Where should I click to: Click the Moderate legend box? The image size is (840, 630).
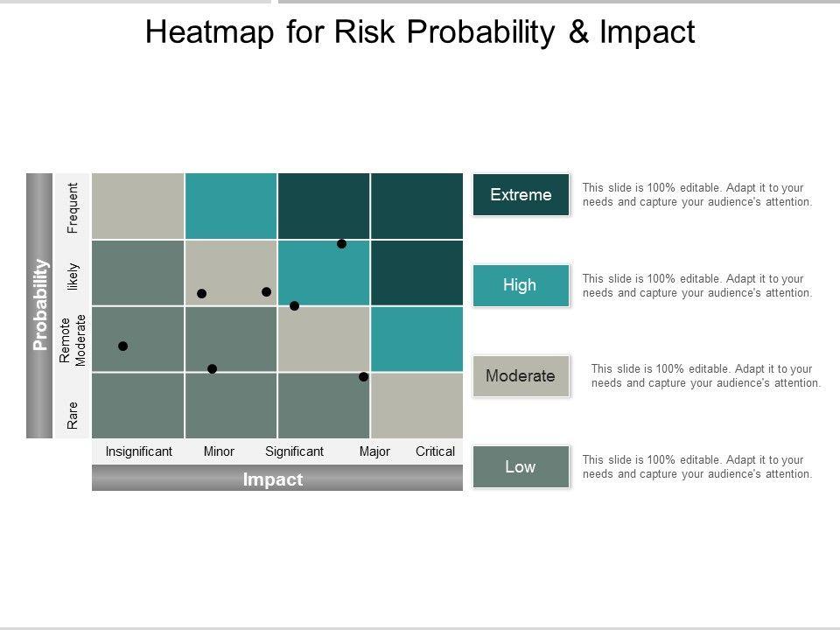(x=521, y=376)
